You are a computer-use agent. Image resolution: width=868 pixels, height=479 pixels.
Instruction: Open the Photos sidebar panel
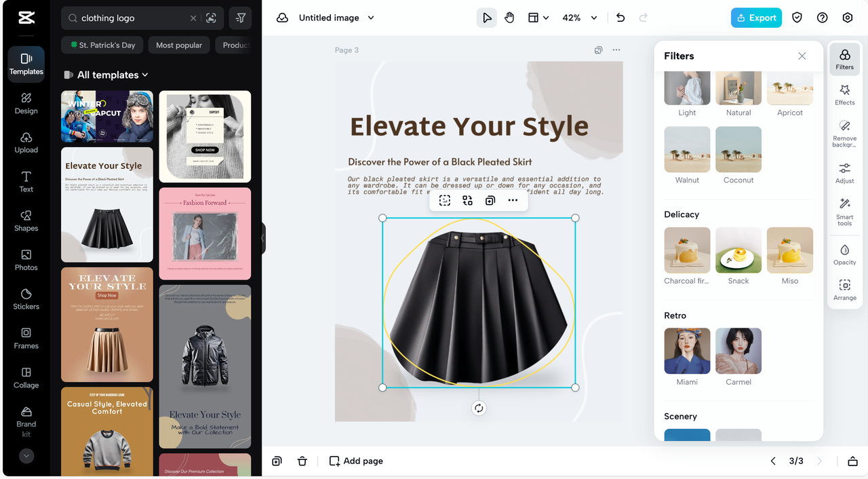point(26,260)
